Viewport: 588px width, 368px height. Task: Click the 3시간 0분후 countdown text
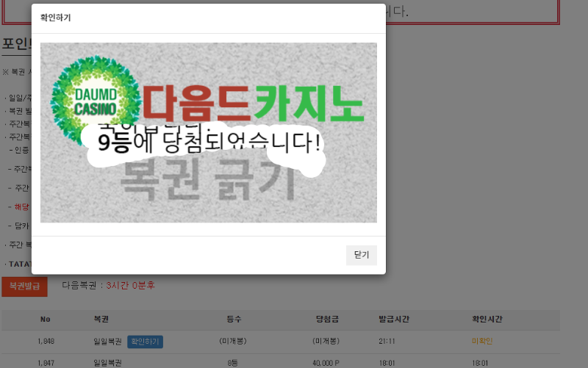click(131, 286)
